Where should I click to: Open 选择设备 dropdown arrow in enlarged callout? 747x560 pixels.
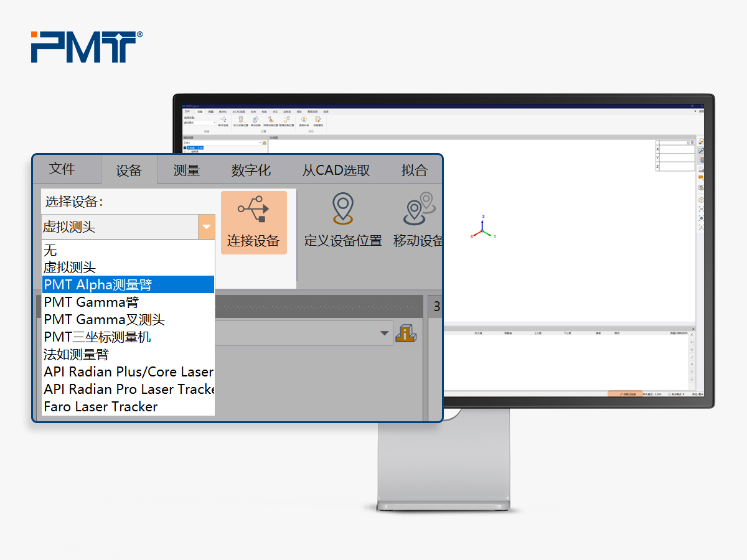(x=207, y=227)
